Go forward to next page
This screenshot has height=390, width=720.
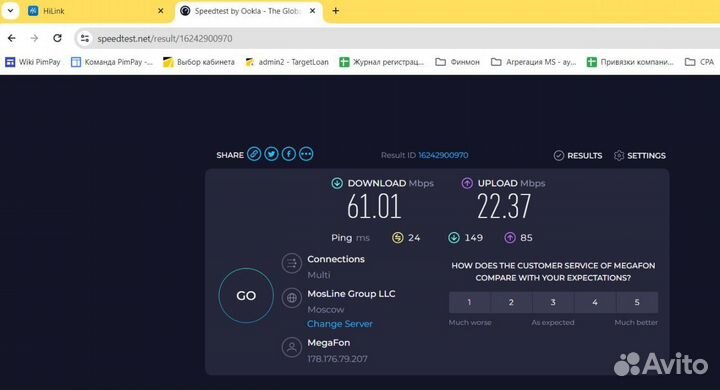coord(34,39)
